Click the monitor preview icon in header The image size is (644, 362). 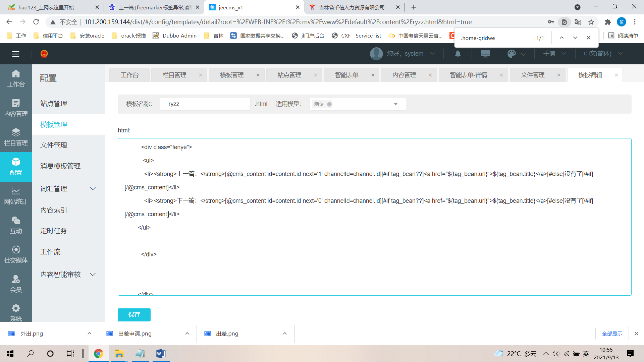[485, 54]
